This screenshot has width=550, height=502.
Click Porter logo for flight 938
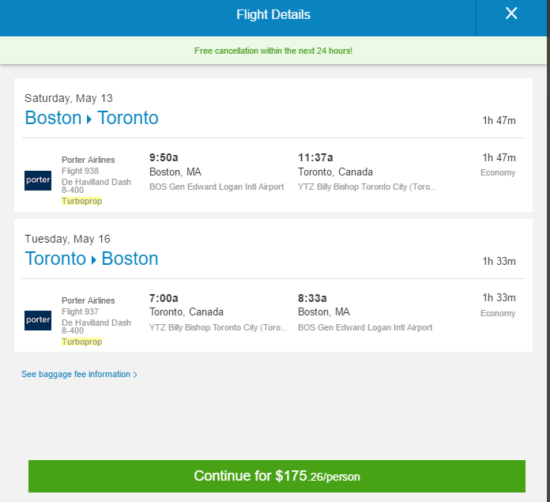tap(38, 180)
